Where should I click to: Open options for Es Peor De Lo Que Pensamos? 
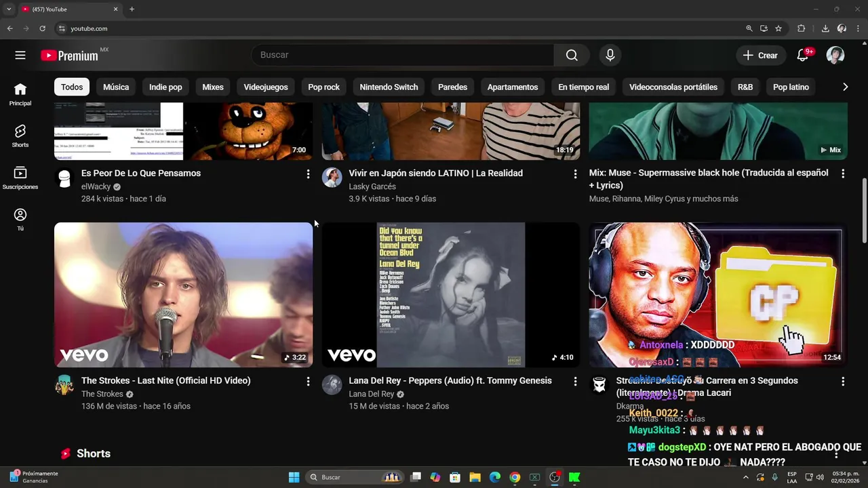pyautogui.click(x=308, y=174)
